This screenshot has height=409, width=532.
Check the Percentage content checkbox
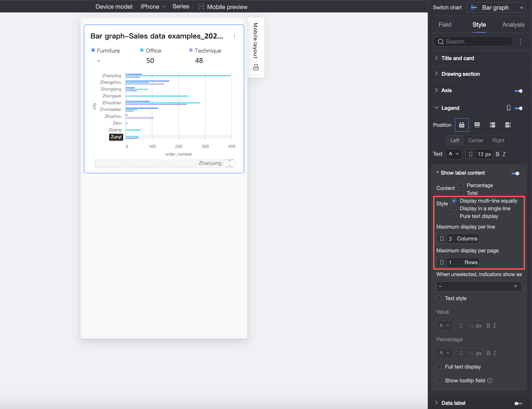click(461, 185)
